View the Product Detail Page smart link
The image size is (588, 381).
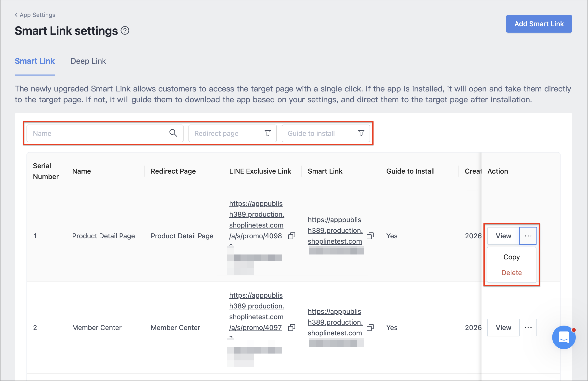pos(503,236)
